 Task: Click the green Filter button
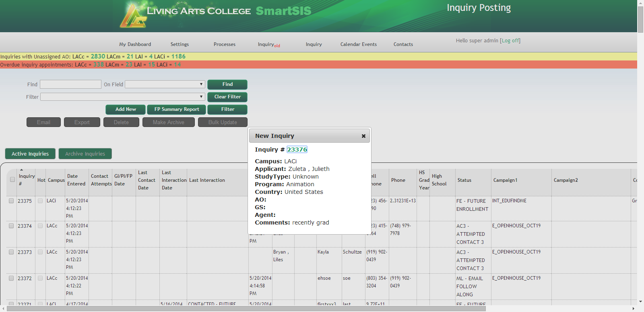[227, 109]
